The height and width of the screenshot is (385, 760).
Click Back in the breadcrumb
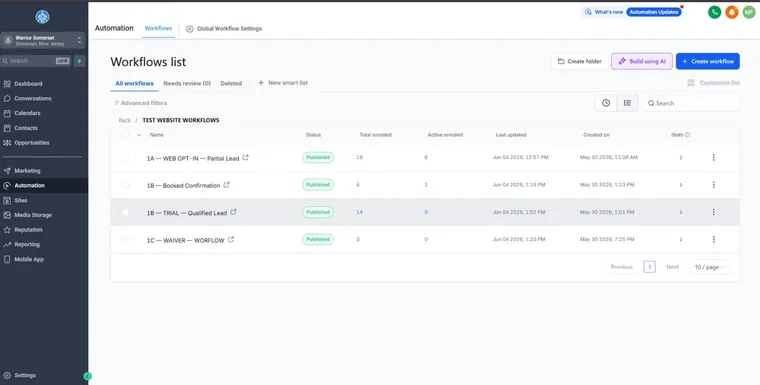click(125, 120)
